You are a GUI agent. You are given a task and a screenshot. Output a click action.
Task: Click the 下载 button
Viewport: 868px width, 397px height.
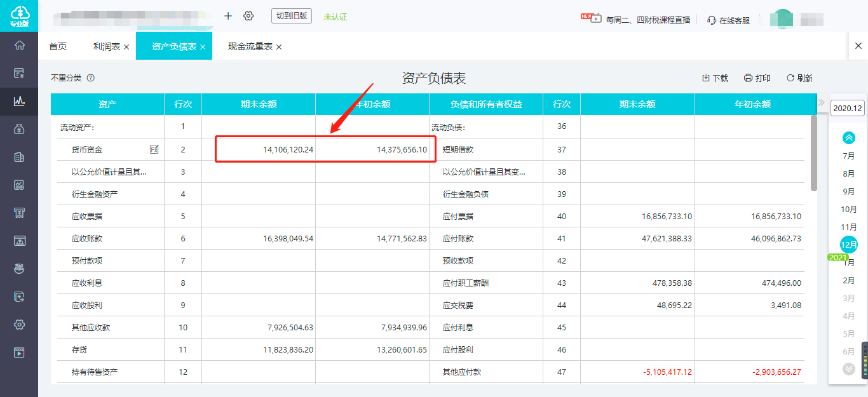pos(715,78)
